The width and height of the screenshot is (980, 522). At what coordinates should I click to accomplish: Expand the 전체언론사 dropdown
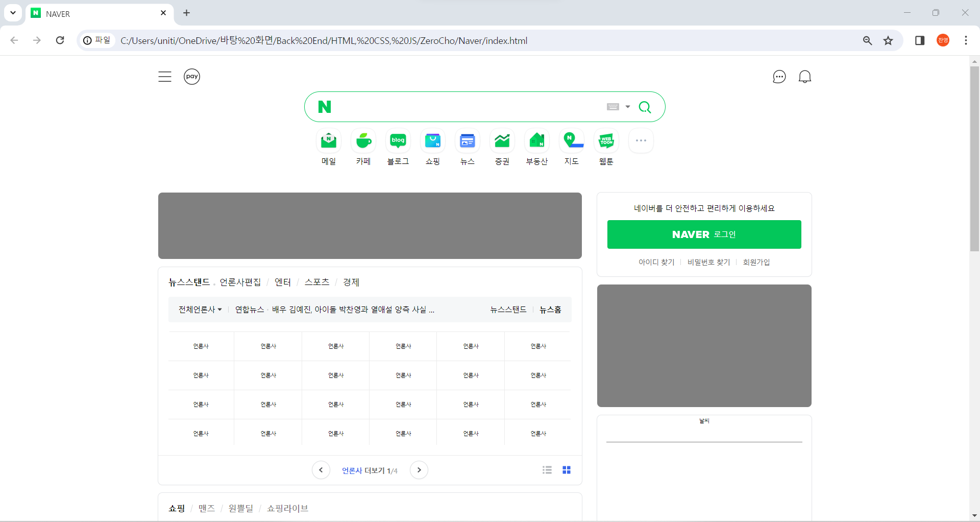200,310
